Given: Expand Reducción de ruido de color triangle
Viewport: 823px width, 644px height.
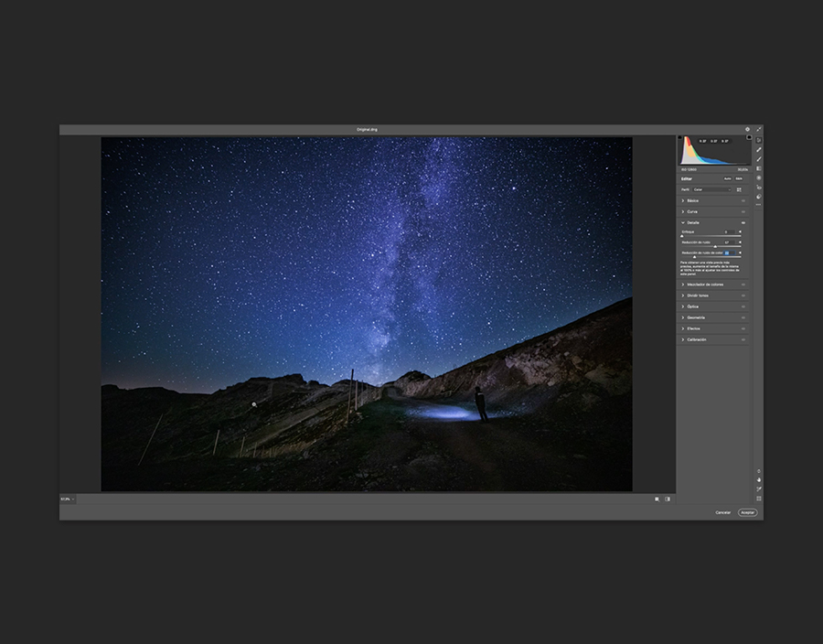Looking at the screenshot, I should click(740, 253).
